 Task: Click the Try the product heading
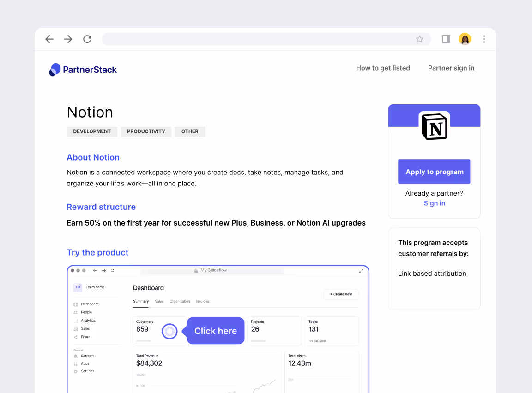[98, 252]
